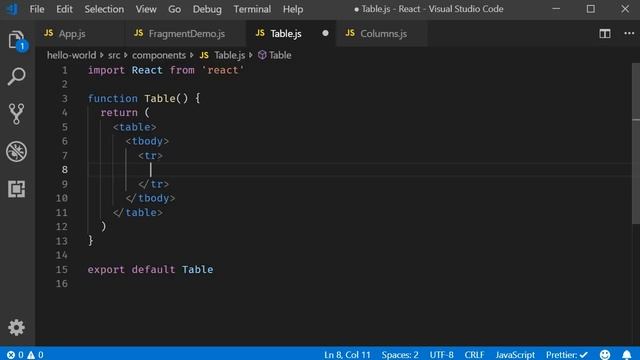Change the CRLF line ending
640x360 pixels.
point(474,355)
